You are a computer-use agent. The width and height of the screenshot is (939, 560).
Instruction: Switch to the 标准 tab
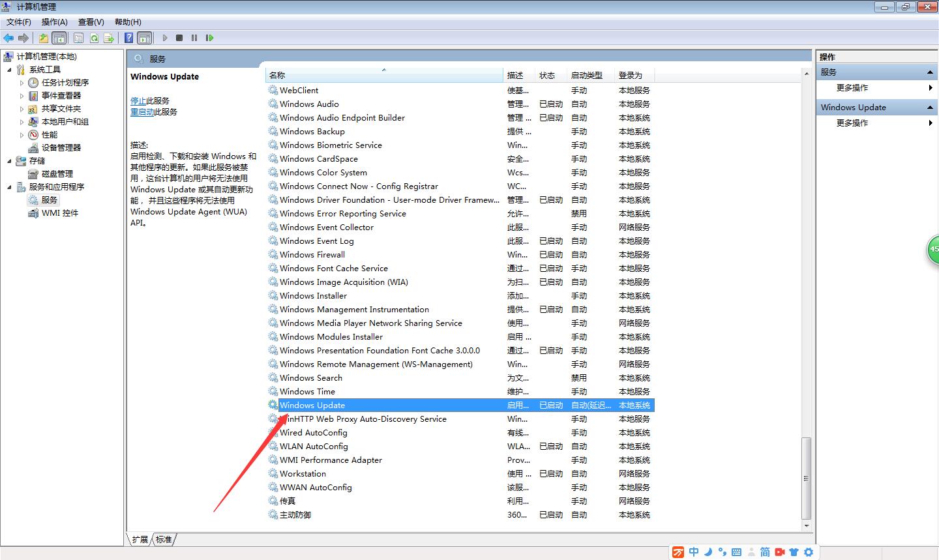(x=164, y=540)
